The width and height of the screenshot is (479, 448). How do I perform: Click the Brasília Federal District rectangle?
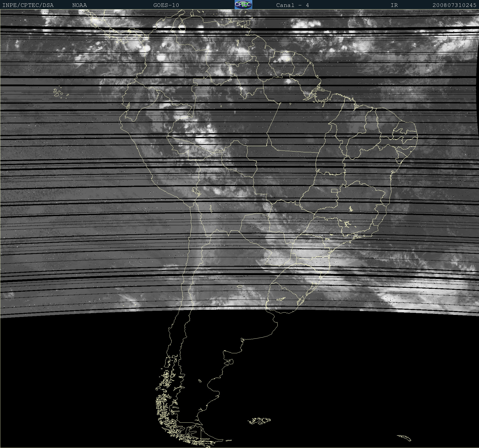pos(334,190)
